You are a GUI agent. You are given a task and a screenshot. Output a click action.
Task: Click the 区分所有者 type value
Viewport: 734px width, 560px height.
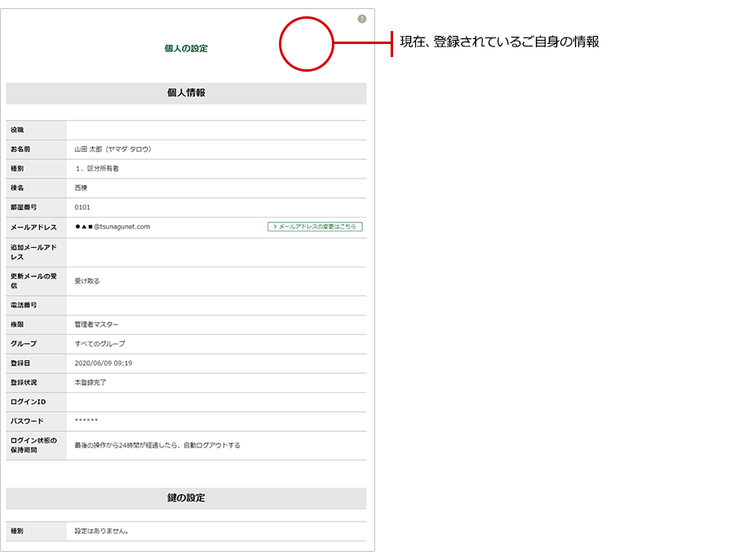point(97,169)
